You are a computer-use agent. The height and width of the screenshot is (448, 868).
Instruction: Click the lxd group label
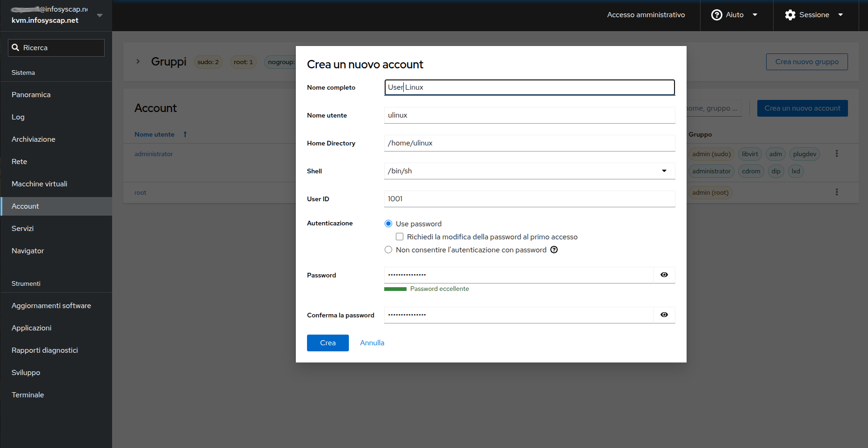point(796,171)
